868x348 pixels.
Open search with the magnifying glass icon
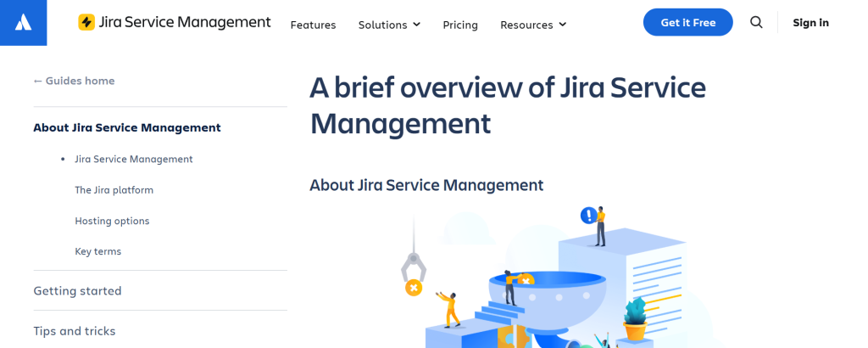pyautogui.click(x=756, y=23)
